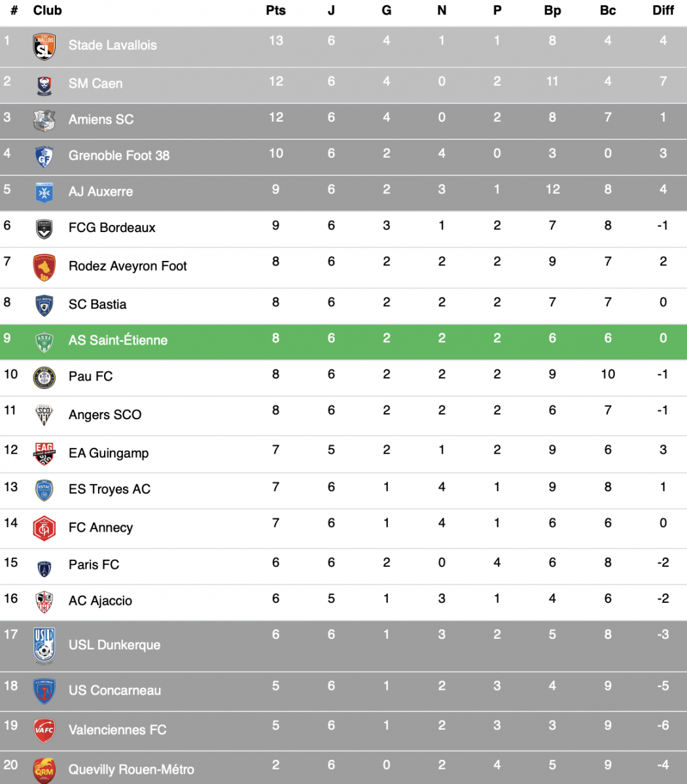
Task: Select the highlighted AS Saint-Étienne row name
Action: tap(118, 341)
